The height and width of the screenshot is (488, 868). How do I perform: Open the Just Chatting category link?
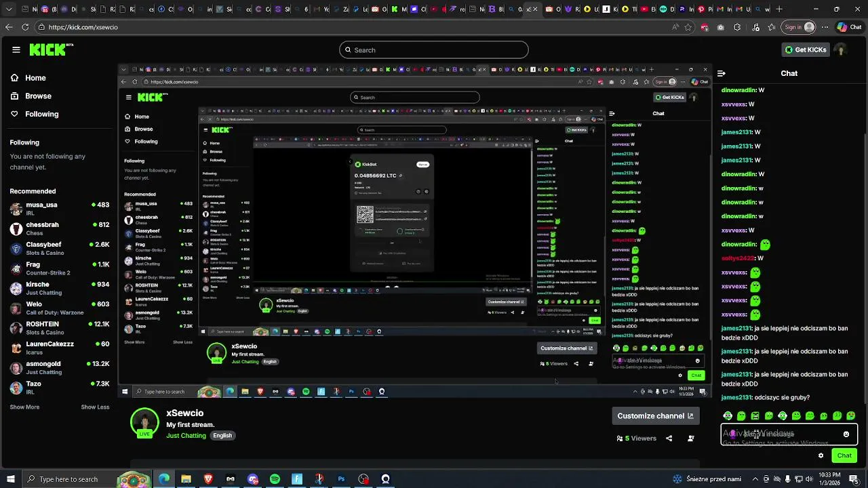click(186, 436)
